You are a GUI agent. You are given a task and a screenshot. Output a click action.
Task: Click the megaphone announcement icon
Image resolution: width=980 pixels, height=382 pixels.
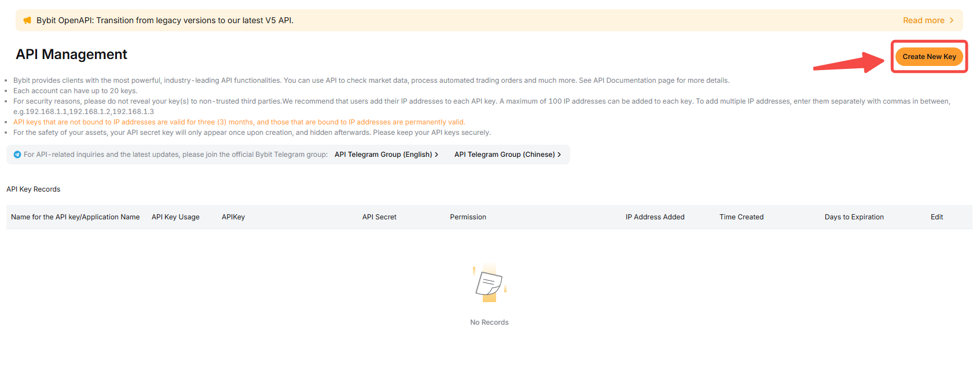[x=27, y=20]
